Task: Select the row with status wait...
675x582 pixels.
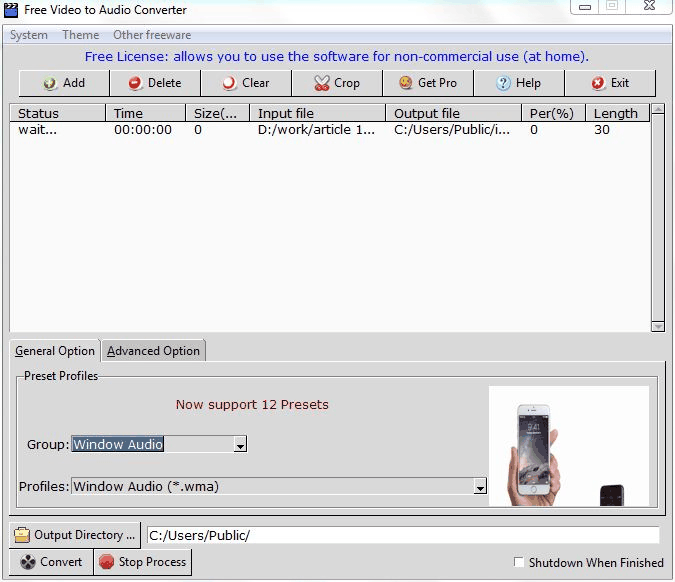Action: click(330, 130)
